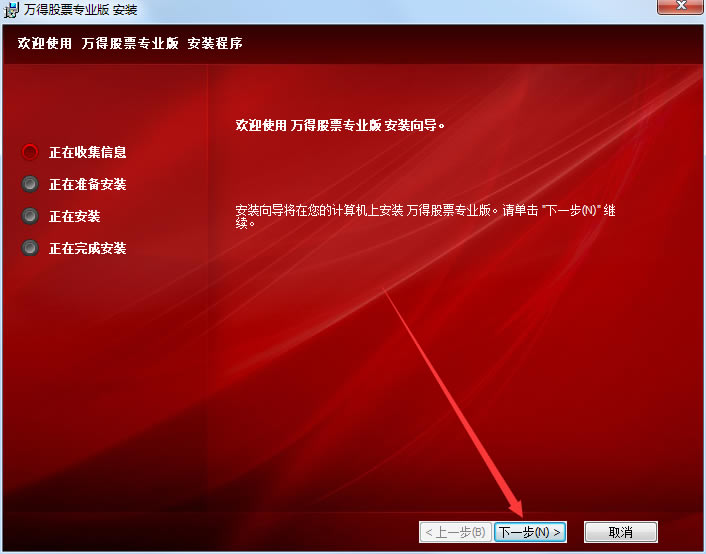Click the 下一步(N) button
The width and height of the screenshot is (706, 554).
coord(530,532)
